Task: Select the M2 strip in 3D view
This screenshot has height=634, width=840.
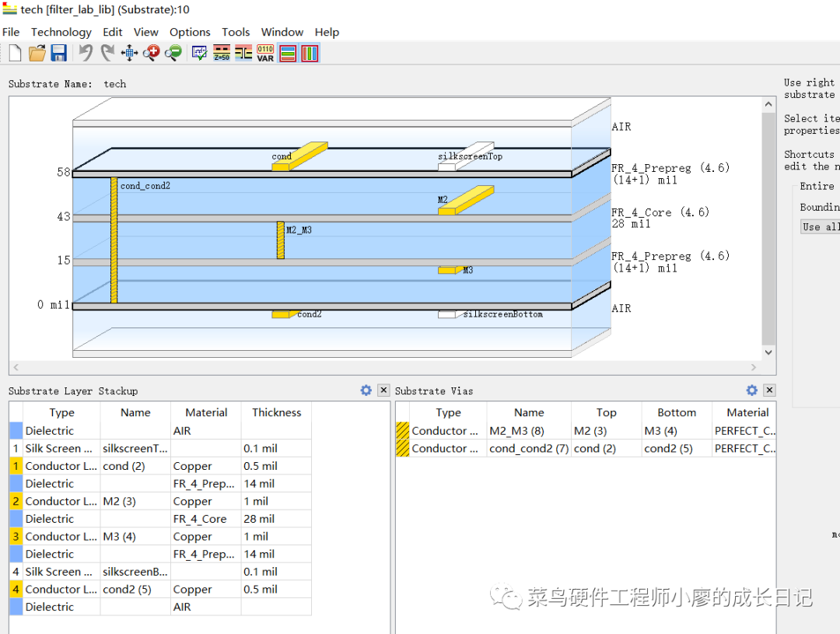Action: [466, 200]
